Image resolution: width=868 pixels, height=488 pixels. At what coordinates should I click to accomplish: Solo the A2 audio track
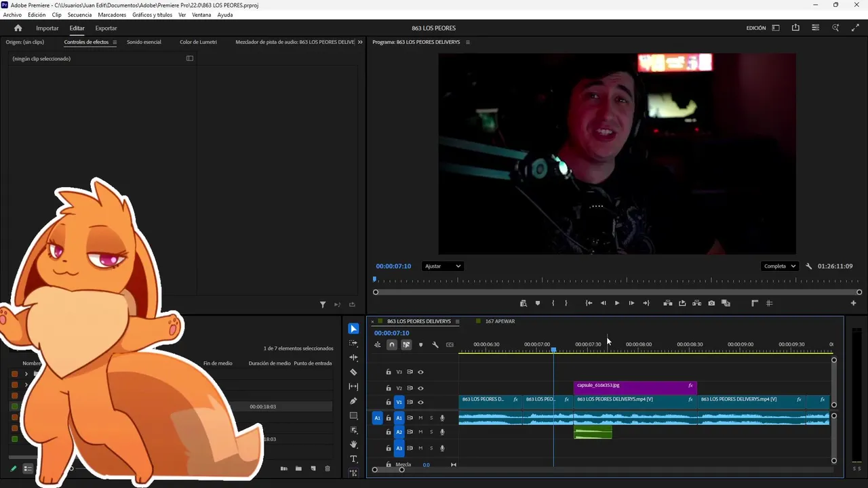coord(431,432)
